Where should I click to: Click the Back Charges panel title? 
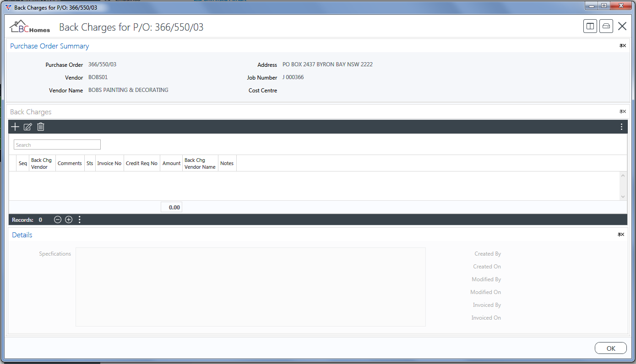31,112
